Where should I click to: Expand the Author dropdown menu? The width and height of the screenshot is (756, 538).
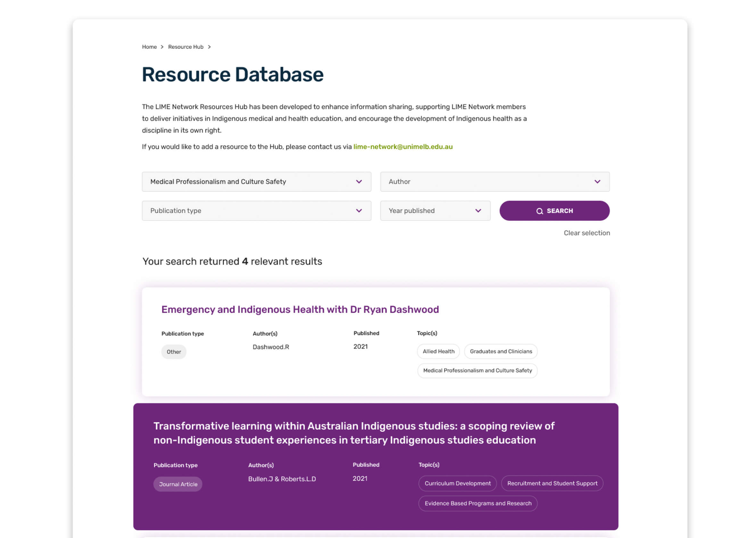pyautogui.click(x=596, y=181)
